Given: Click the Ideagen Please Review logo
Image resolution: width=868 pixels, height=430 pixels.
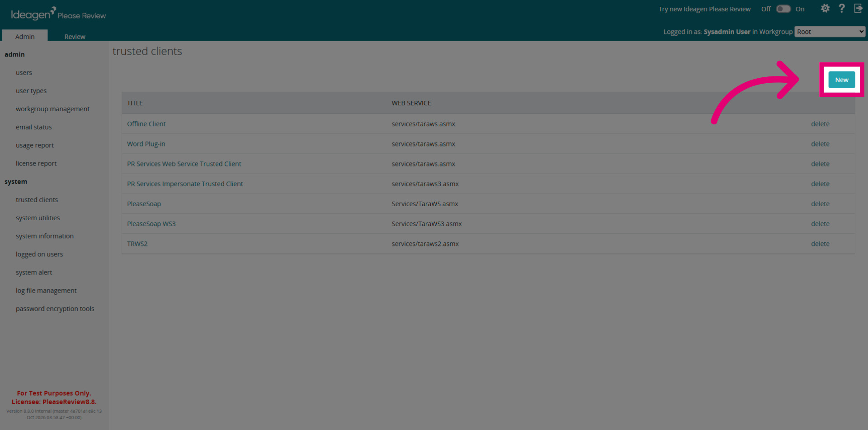Looking at the screenshot, I should tap(58, 14).
